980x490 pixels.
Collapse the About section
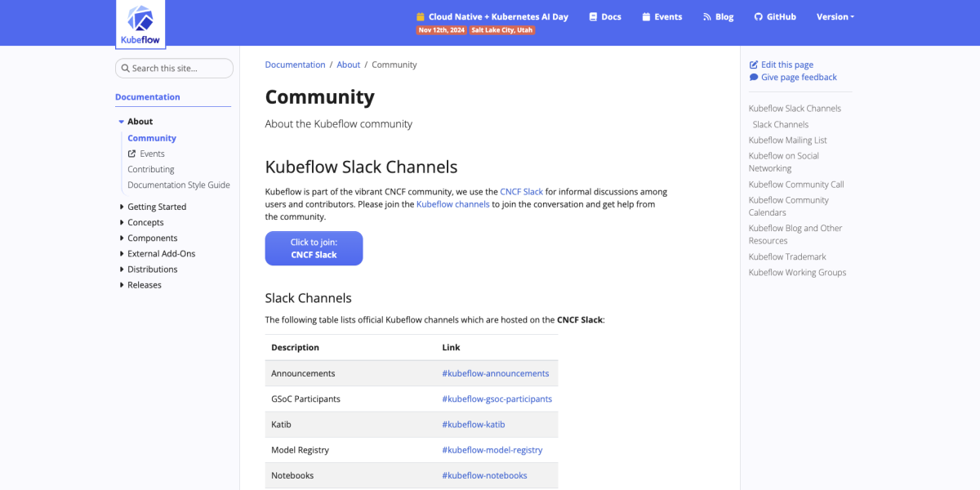(x=121, y=121)
